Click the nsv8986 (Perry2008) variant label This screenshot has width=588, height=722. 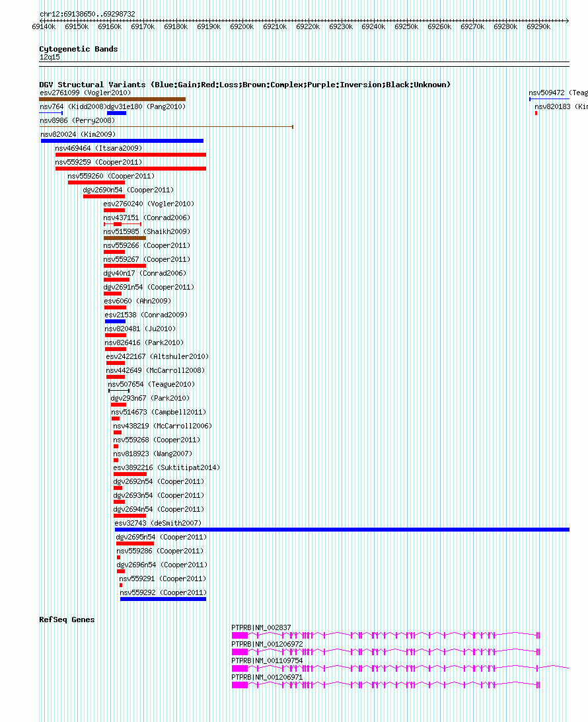coord(77,120)
